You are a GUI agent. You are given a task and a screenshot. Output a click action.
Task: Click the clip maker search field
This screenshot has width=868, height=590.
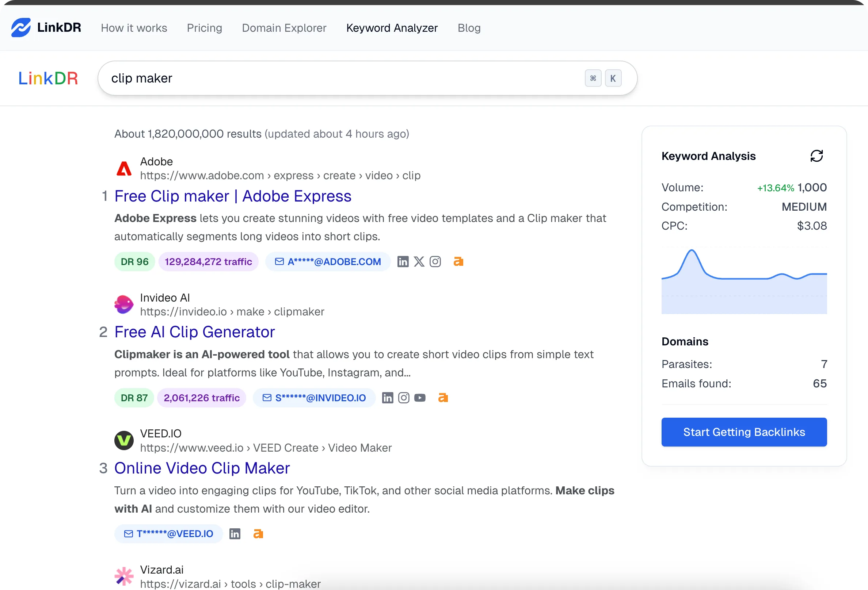click(367, 78)
